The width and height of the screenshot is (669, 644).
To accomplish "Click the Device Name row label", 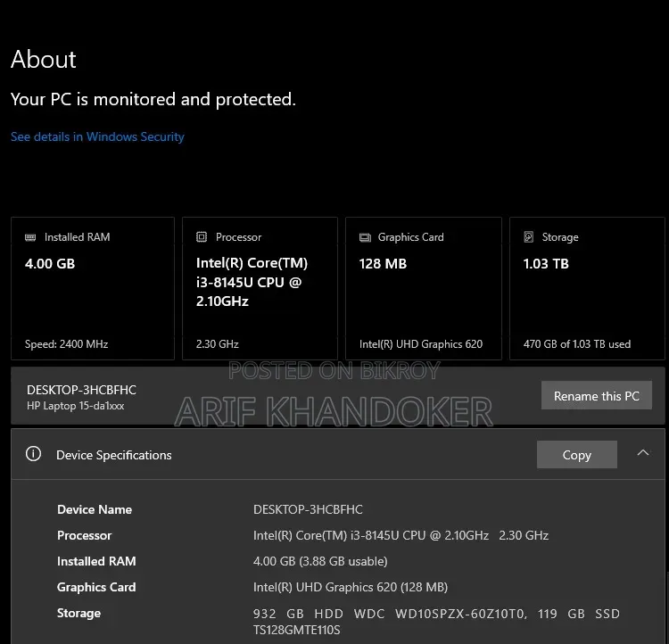I will 95,509.
